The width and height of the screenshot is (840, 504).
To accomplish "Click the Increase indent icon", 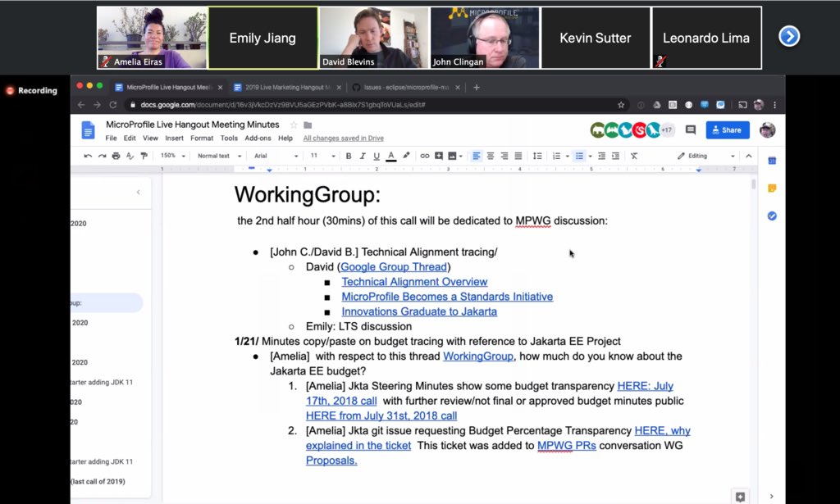I will coord(615,156).
